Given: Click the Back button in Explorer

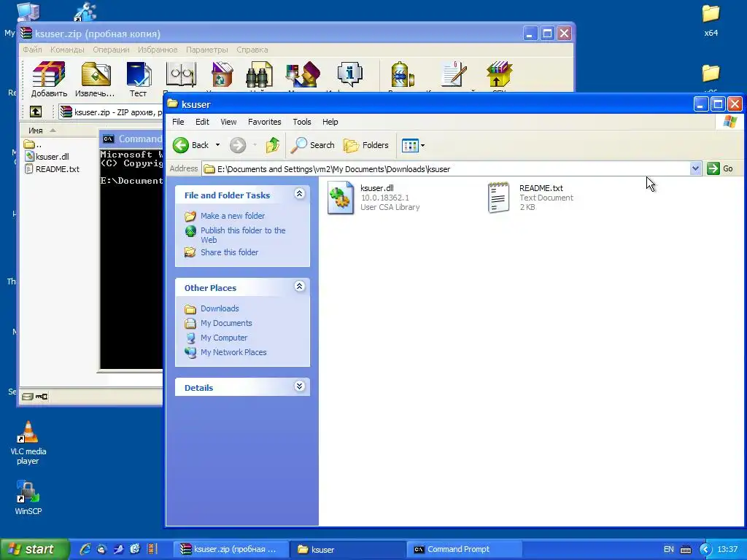Looking at the screenshot, I should (191, 145).
